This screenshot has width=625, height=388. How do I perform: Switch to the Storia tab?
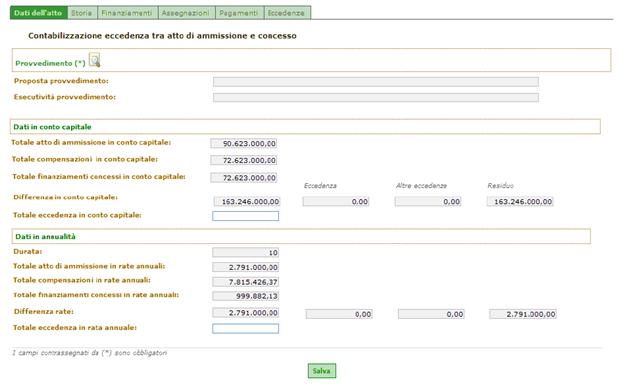tap(82, 13)
